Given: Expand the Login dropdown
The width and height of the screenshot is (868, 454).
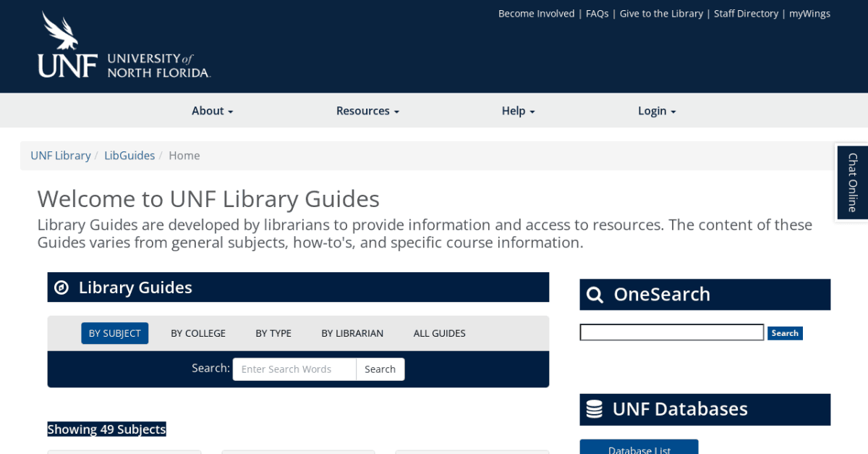Looking at the screenshot, I should point(655,110).
